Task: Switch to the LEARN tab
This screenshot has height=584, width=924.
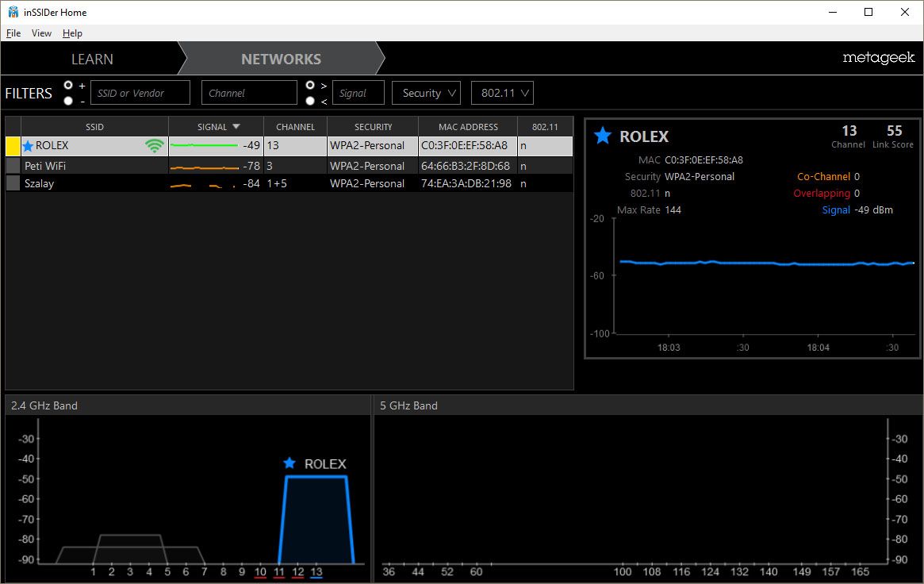Action: [92, 59]
